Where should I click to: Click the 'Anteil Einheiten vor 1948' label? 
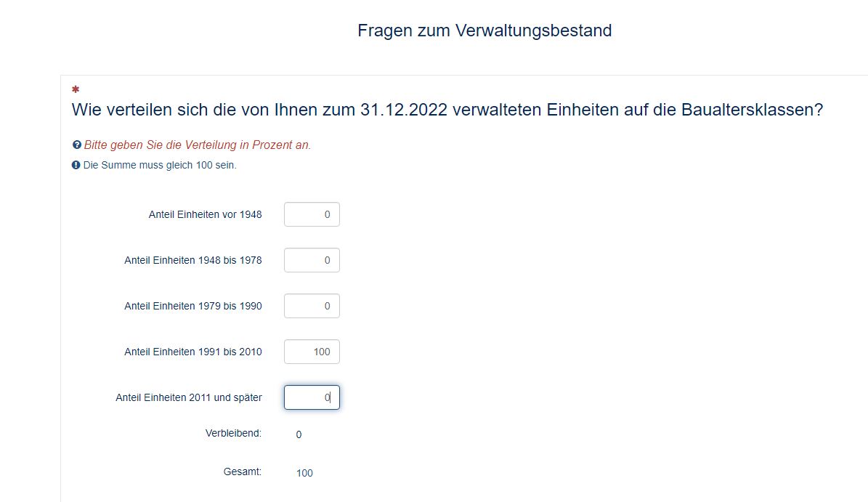[205, 214]
